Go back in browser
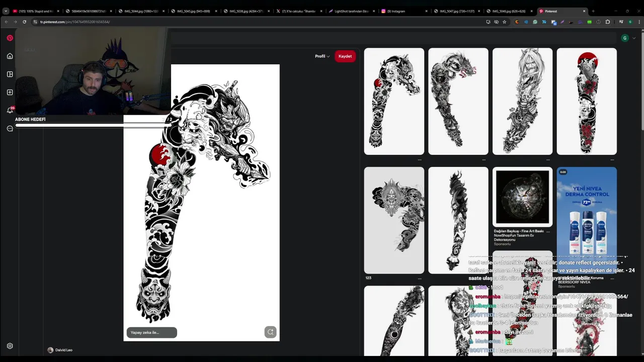The width and height of the screenshot is (644, 362). (x=6, y=22)
